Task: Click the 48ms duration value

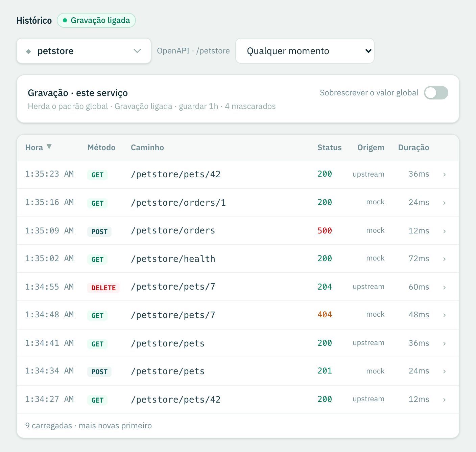Action: point(419,315)
